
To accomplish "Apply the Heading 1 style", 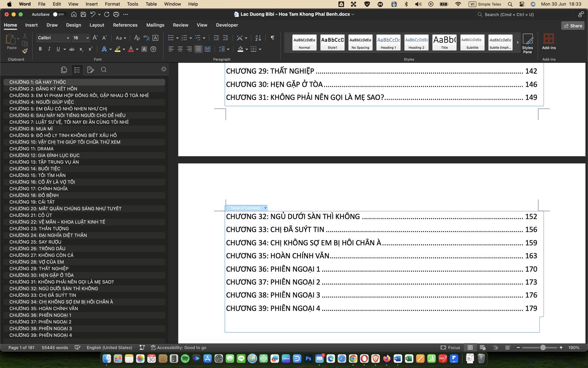I will pyautogui.click(x=388, y=43).
